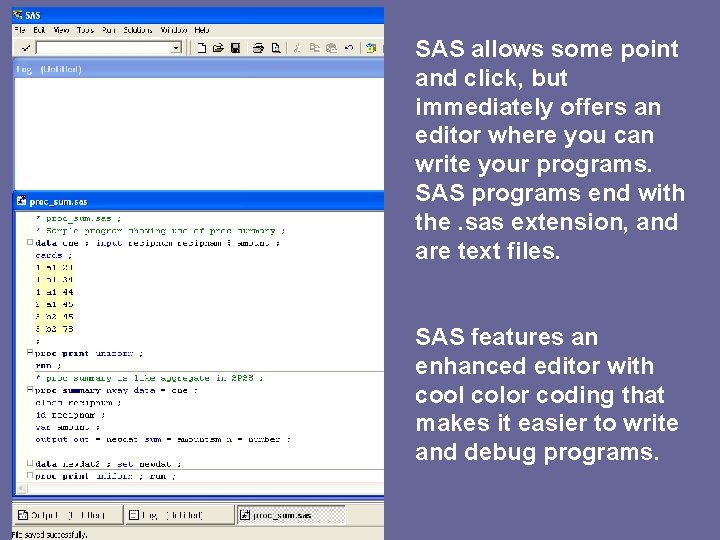Collapse the 'proc print' code section

coord(30,353)
